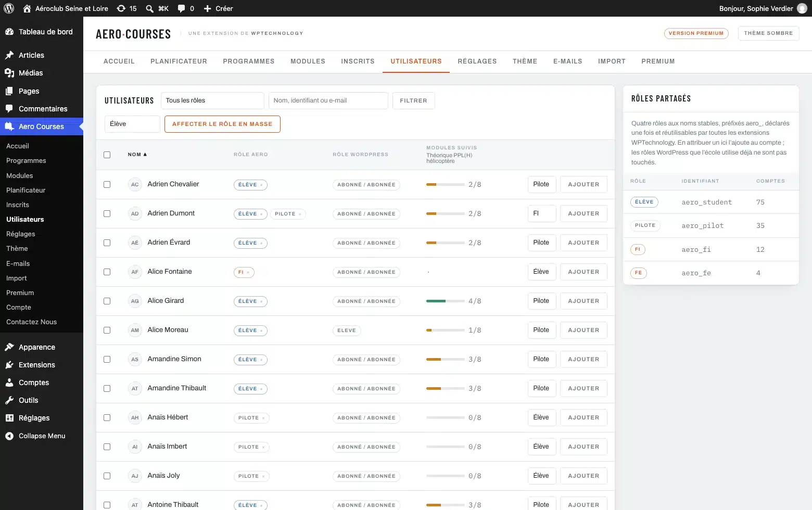Click the Aero Courses icon in sidebar
This screenshot has width=812, height=510.
tap(9, 126)
